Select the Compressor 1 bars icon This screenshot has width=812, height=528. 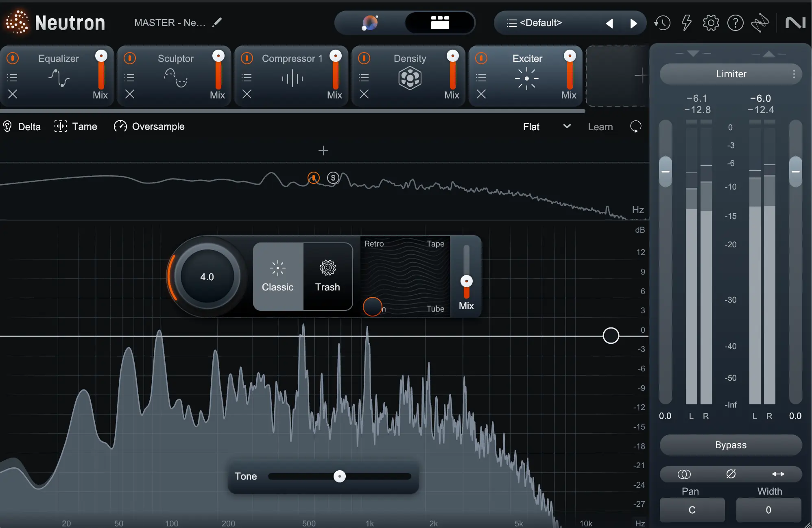click(x=292, y=78)
